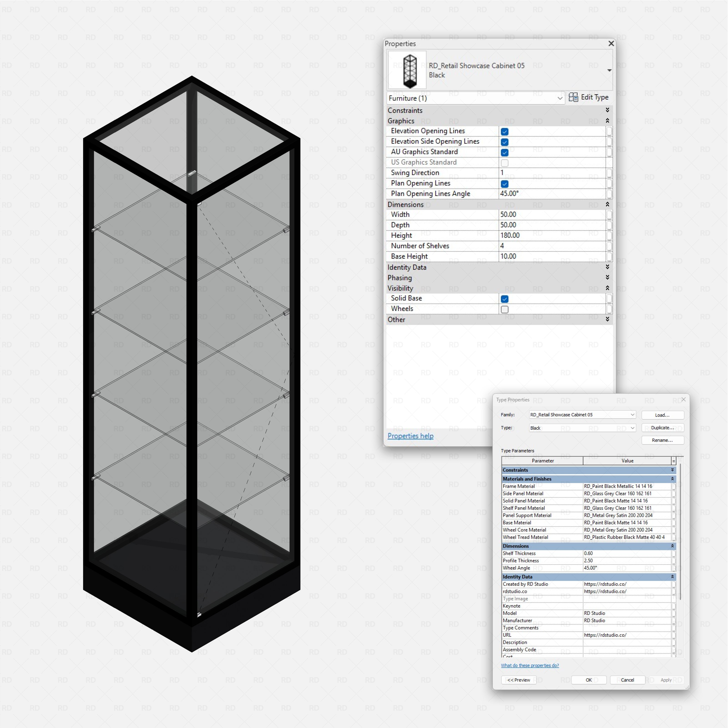Open the family type selector dropdown arrow

pos(609,71)
